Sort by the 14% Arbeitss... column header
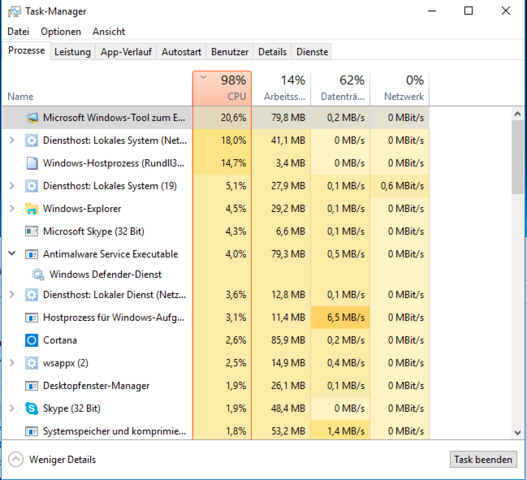 281,88
